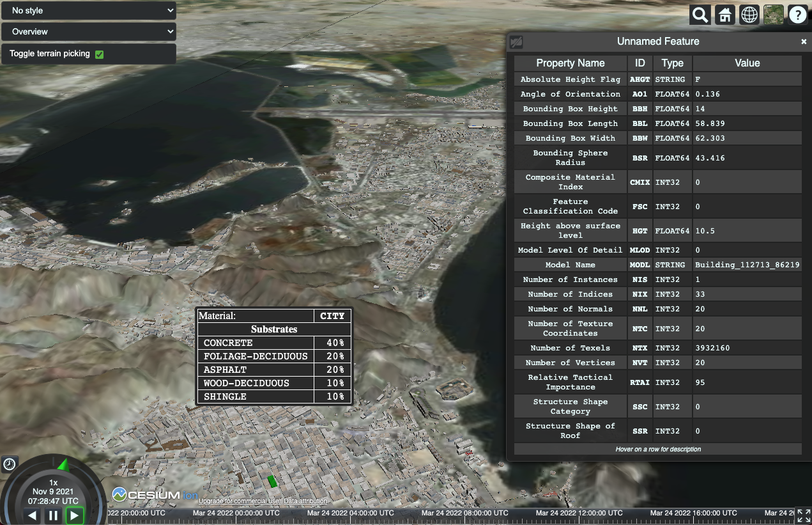The image size is (812, 525).
Task: Close the Unnamed Feature panel
Action: [803, 42]
